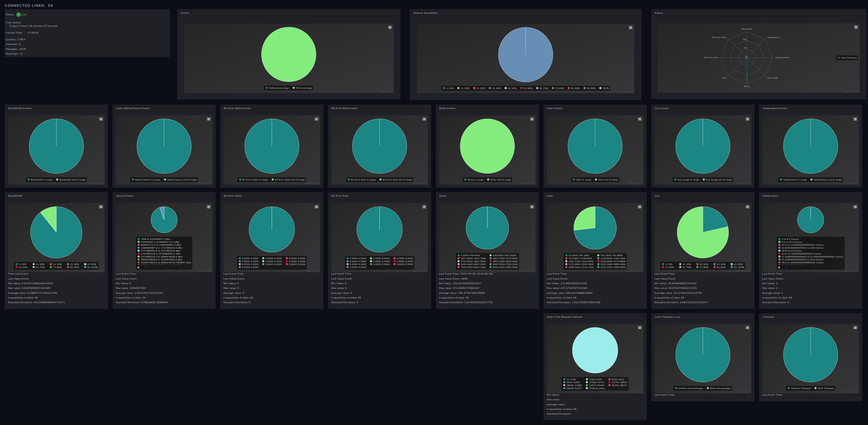Click Delay 'Last Value Event: 4698' text
868x425 pixels.
click(x=453, y=279)
